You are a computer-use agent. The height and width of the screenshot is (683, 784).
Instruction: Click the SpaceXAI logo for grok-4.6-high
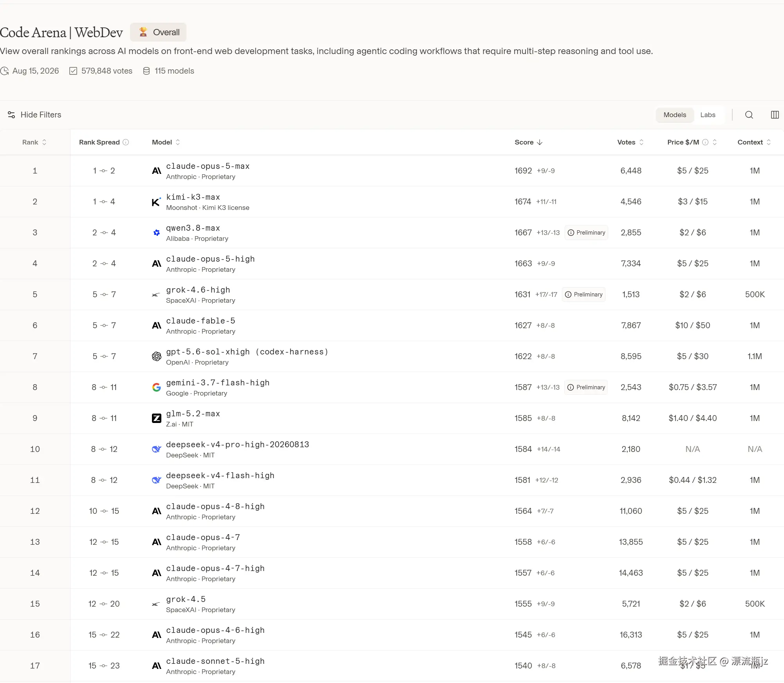[x=156, y=295]
